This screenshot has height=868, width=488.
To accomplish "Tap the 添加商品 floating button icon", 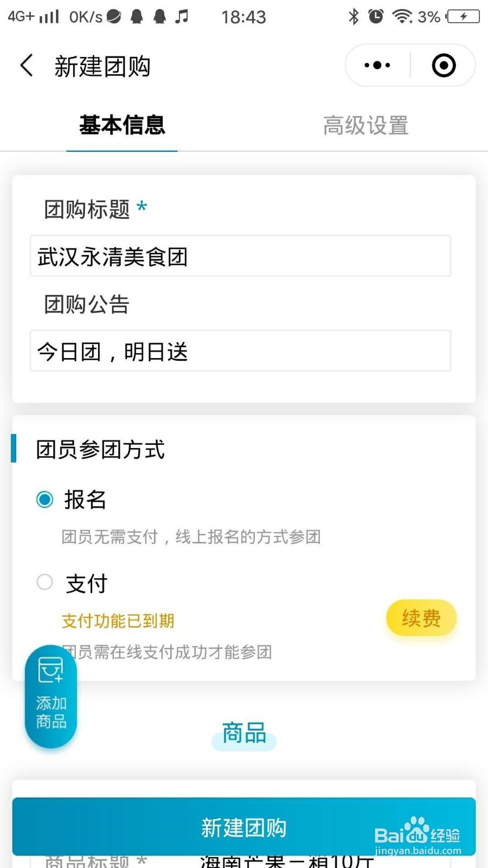I will click(51, 697).
